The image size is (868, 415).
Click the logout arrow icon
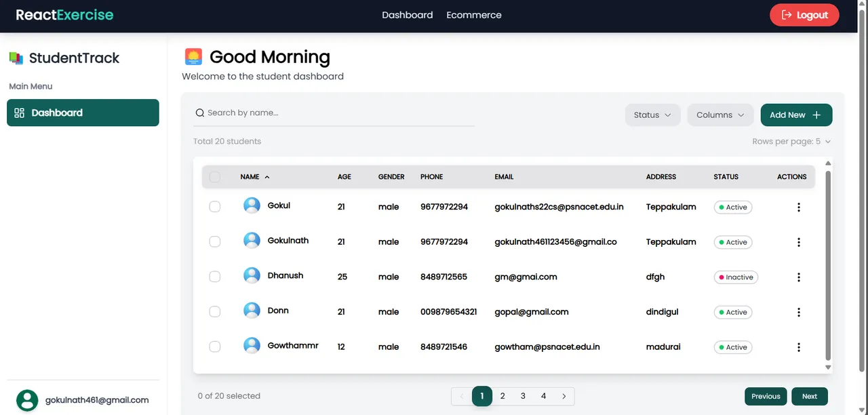point(787,15)
